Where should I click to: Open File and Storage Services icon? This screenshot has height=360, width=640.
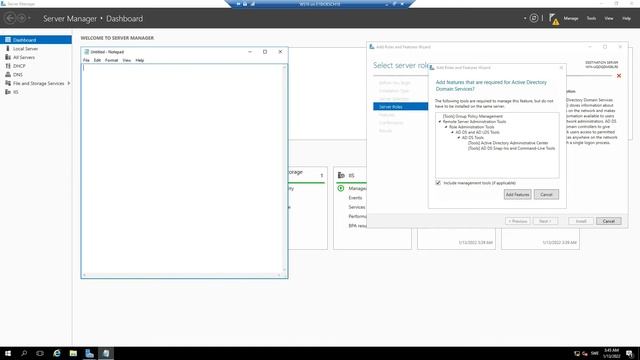click(8, 83)
